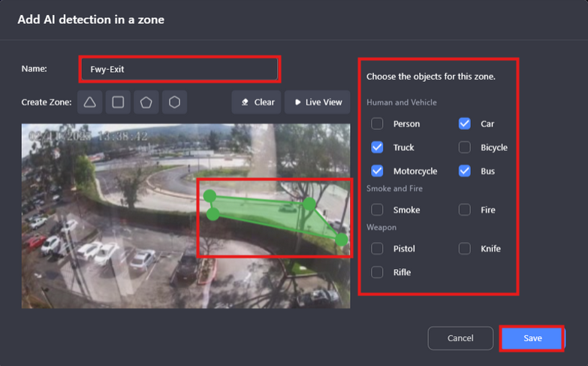Enable Knife detection checkbox

click(464, 248)
